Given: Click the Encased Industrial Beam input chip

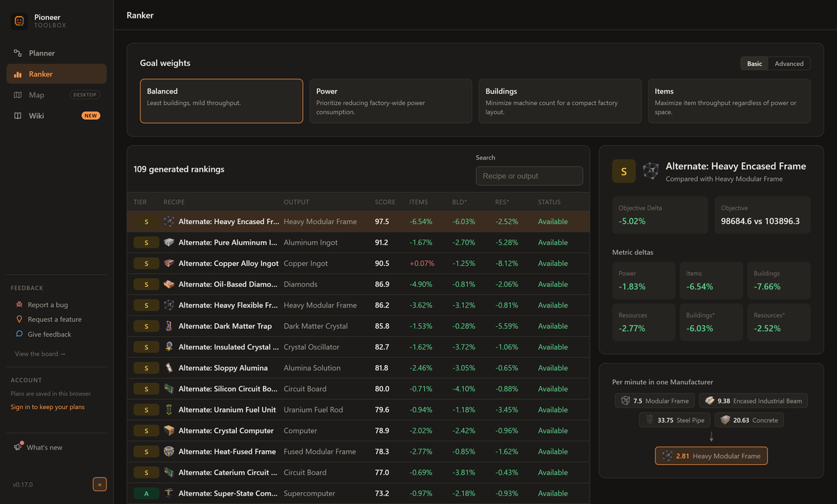Looking at the screenshot, I should pyautogui.click(x=753, y=401).
